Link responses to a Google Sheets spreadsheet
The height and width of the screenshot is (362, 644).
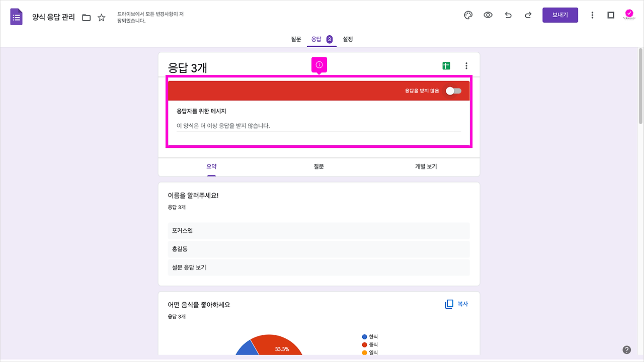[446, 65]
